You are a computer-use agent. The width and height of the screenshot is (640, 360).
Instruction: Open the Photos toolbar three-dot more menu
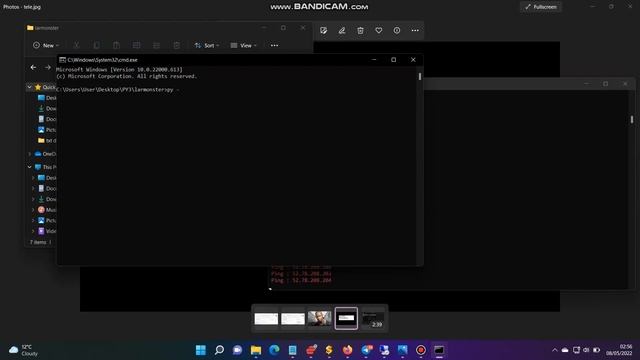(415, 31)
